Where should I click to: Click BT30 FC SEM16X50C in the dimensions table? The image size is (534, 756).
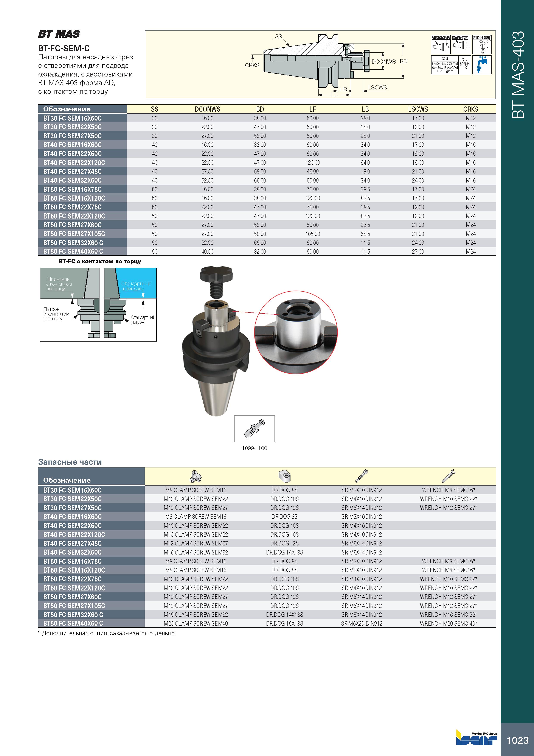(72, 118)
